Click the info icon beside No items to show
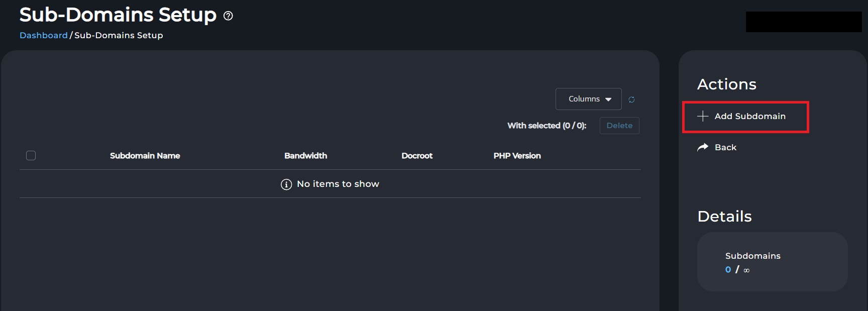 [x=286, y=184]
